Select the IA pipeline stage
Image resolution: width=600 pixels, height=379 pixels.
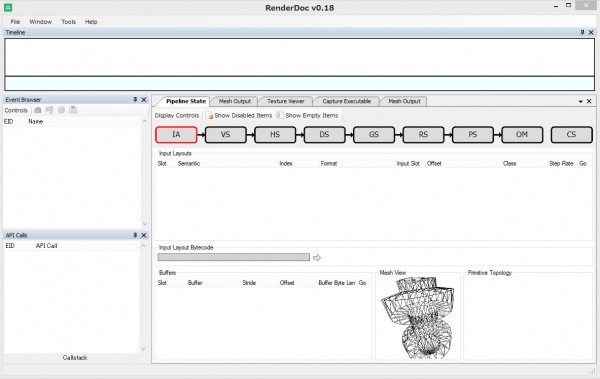tap(176, 135)
